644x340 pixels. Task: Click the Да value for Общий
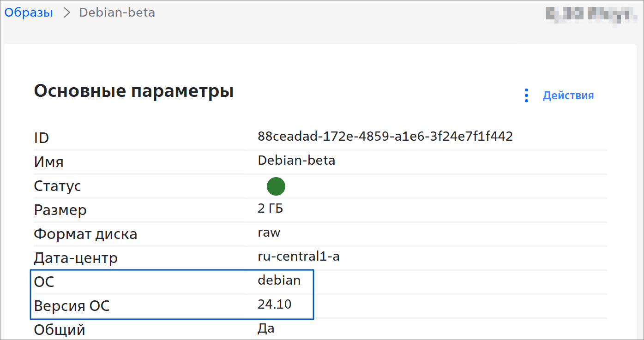click(266, 328)
